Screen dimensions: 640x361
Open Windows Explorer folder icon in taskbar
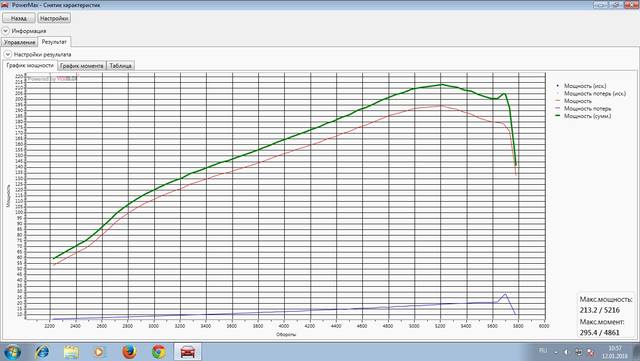(71, 352)
